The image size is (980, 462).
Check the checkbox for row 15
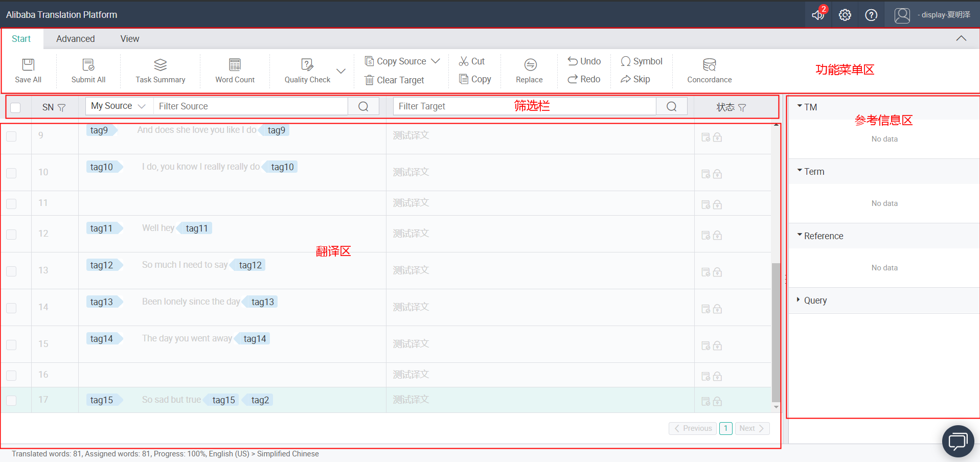[11, 345]
